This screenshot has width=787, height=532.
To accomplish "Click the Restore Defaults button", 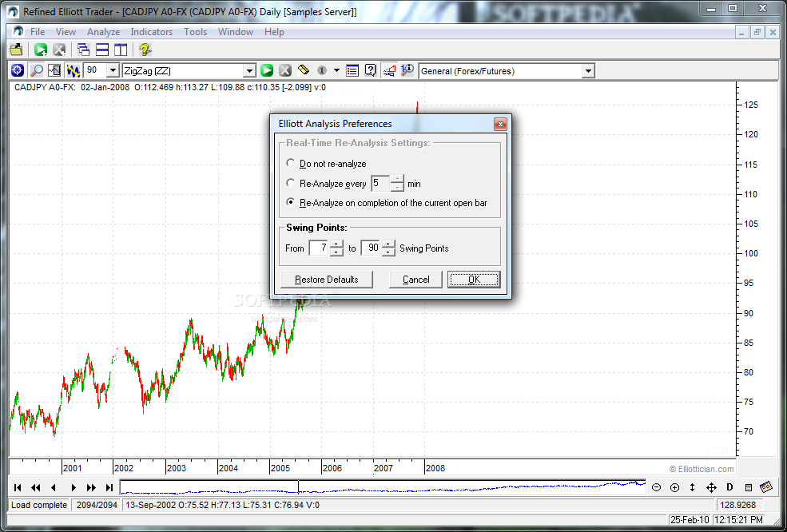I will click(327, 280).
